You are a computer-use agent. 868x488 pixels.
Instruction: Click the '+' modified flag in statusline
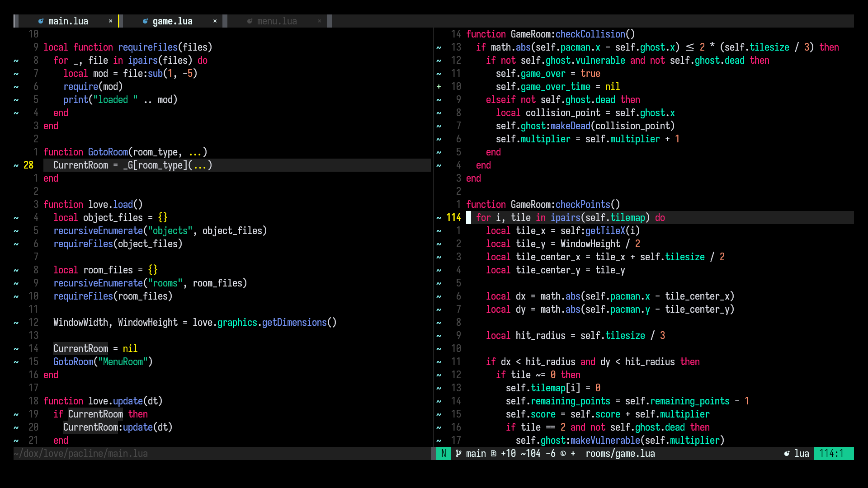tap(573, 454)
